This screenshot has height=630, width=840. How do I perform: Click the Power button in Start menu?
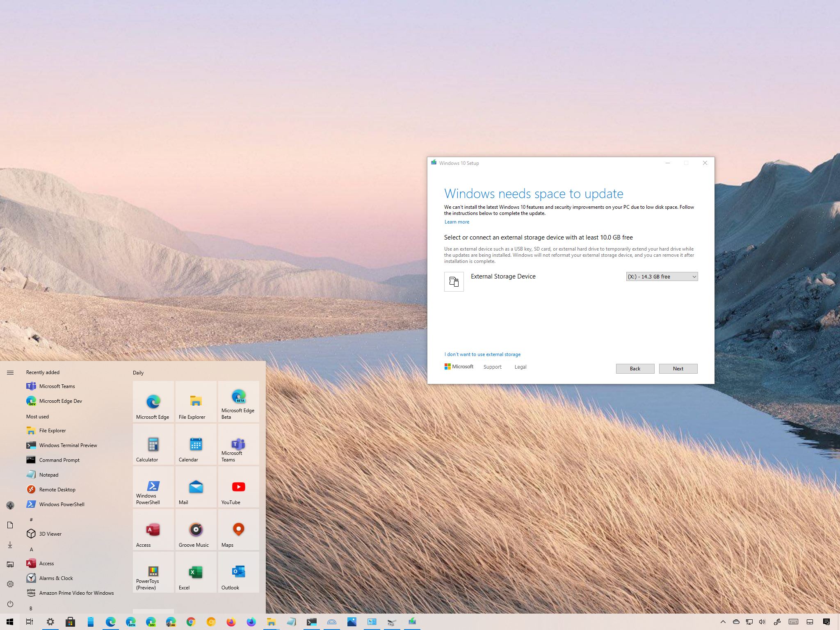(10, 604)
